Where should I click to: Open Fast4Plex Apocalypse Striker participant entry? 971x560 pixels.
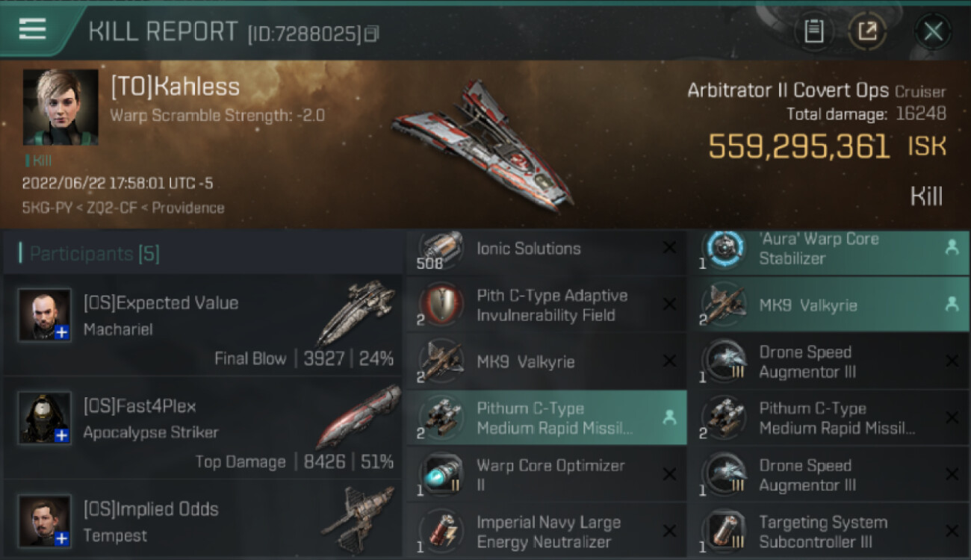(x=202, y=429)
